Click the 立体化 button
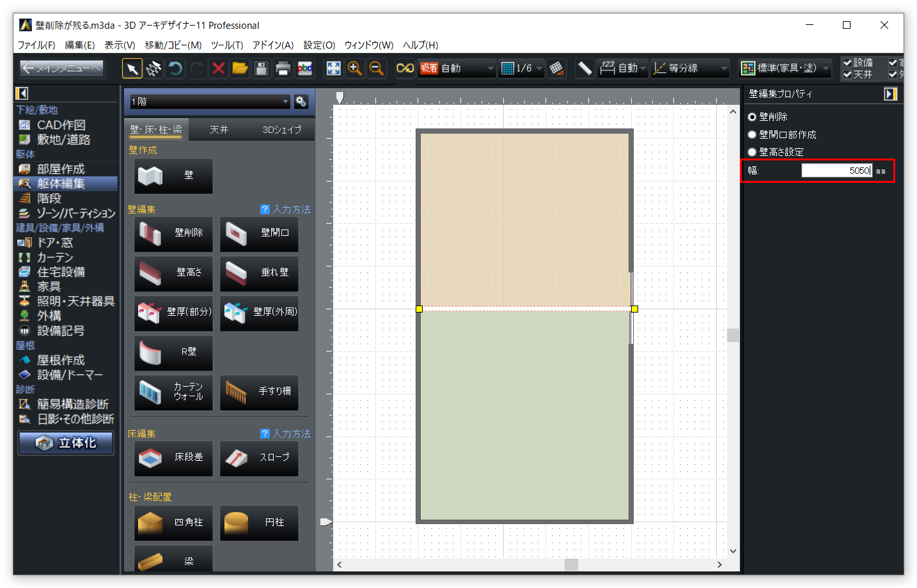917x588 pixels. (x=67, y=443)
